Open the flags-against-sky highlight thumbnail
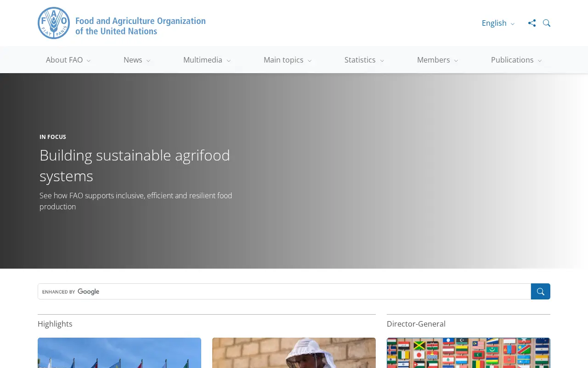The image size is (588, 368). tap(119, 353)
